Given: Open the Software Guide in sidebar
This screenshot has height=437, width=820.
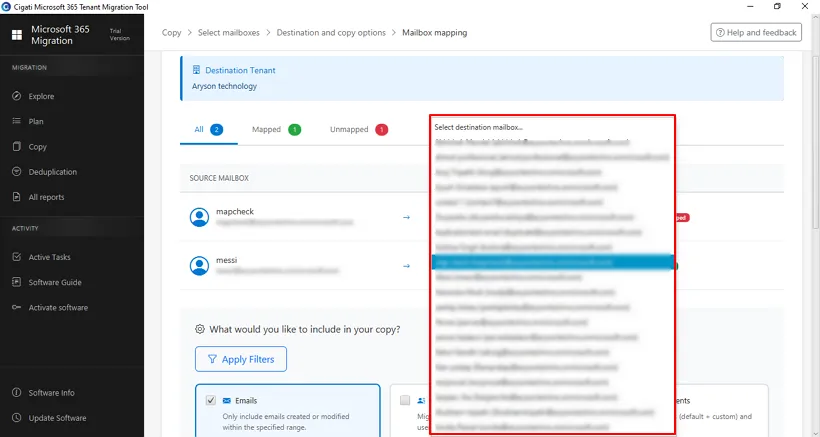Looking at the screenshot, I should [x=55, y=282].
